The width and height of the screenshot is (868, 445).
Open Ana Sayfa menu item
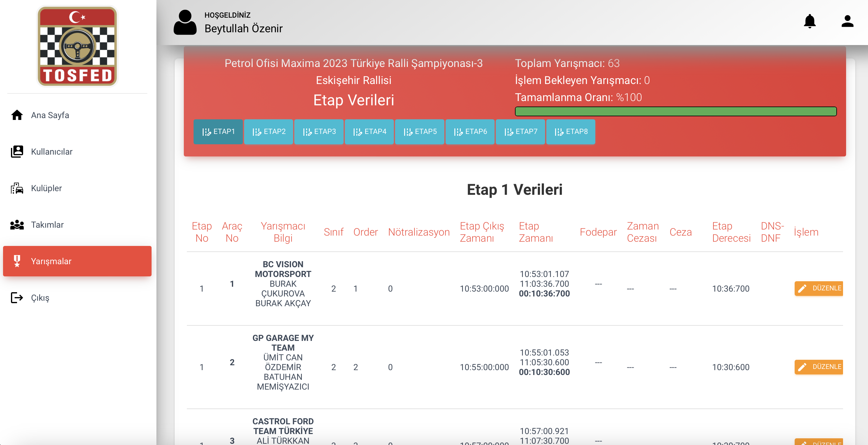[77, 115]
